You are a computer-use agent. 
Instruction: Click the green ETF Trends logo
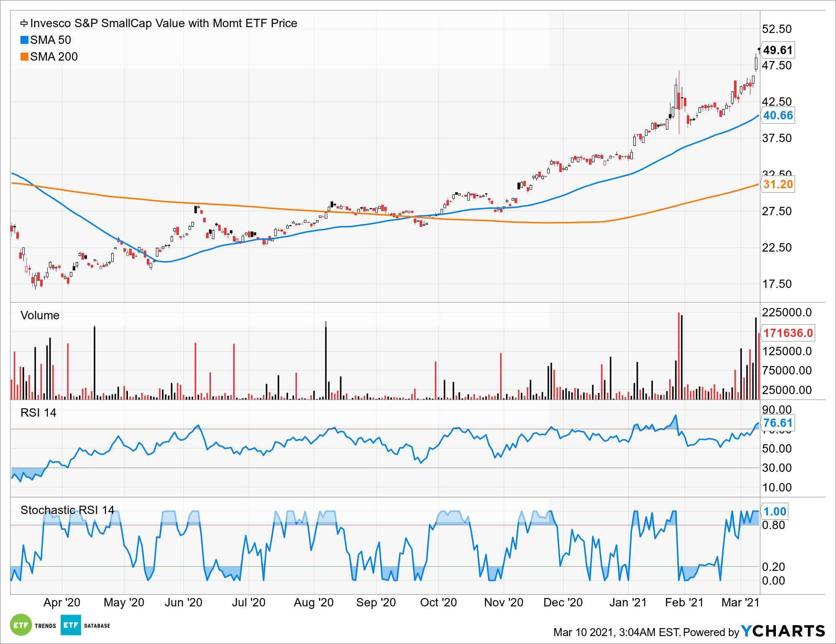coord(21,625)
